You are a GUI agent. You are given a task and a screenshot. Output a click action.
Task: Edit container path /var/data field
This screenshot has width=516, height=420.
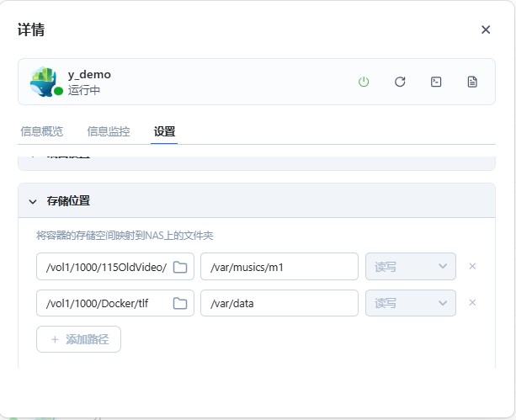coord(279,303)
